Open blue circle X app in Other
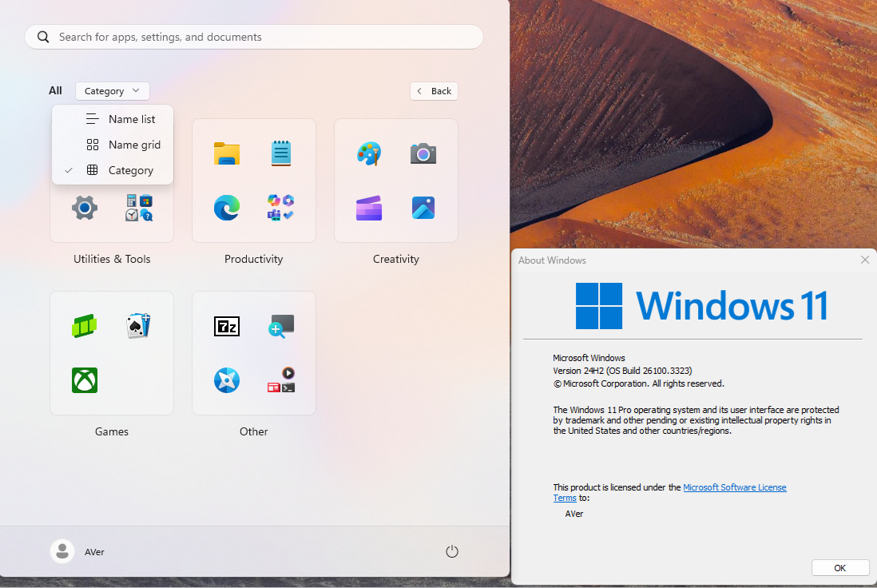Viewport: 877px width, 588px height. click(x=227, y=379)
